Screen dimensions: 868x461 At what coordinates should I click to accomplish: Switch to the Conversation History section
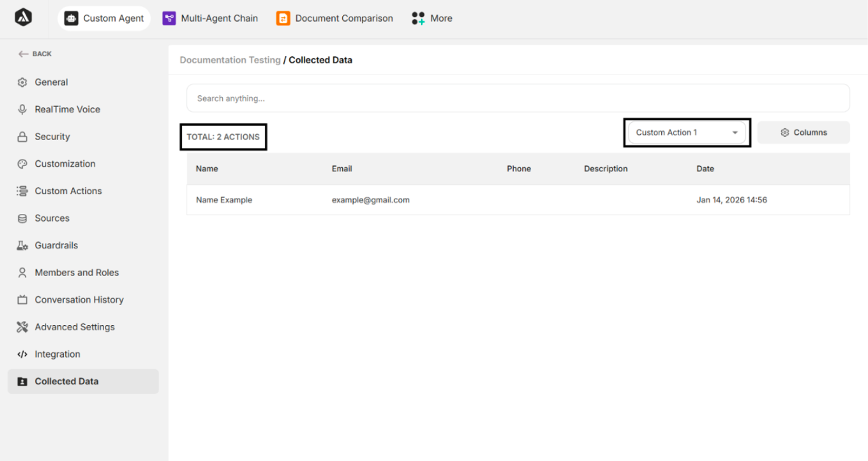79,300
